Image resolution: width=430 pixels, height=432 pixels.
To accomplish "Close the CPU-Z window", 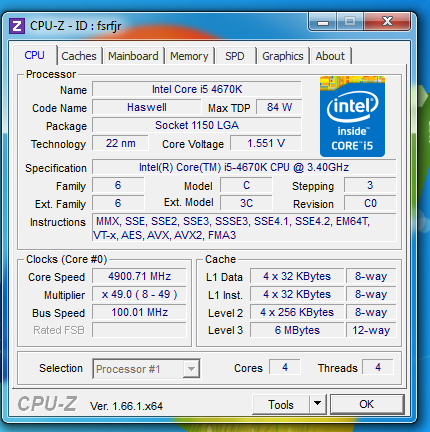I will (x=387, y=22).
